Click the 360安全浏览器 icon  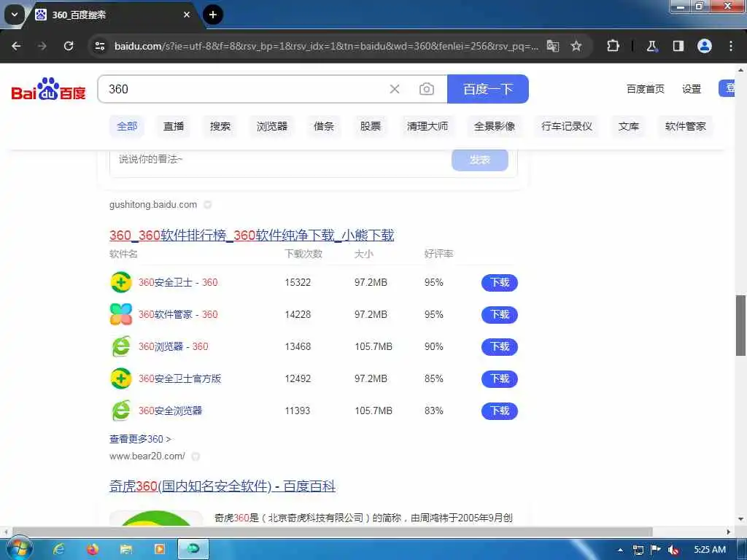(x=121, y=411)
